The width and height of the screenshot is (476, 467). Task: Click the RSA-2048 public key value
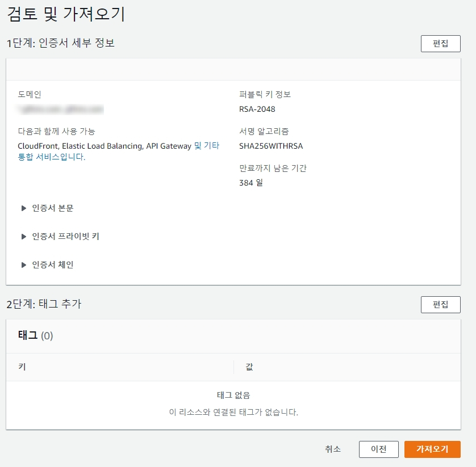click(257, 109)
